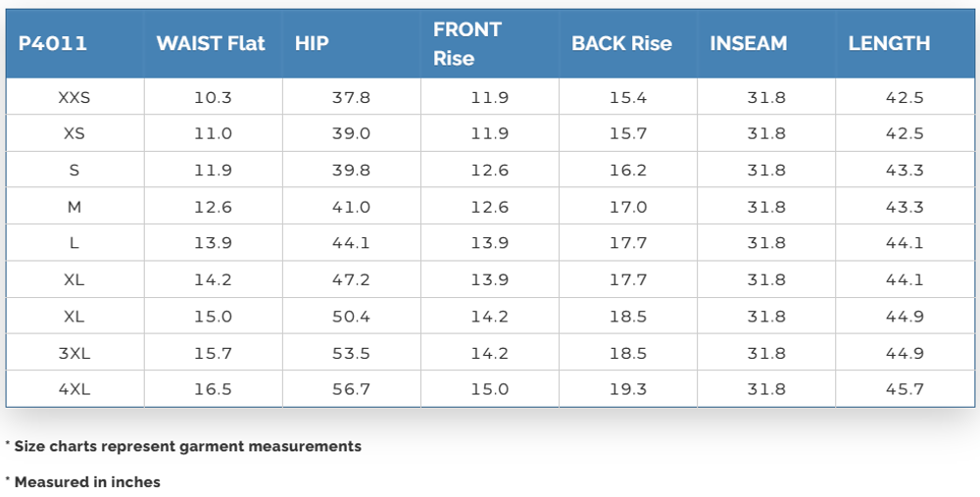Select the 3XL size row label
This screenshot has width=980, height=497.
point(74,353)
